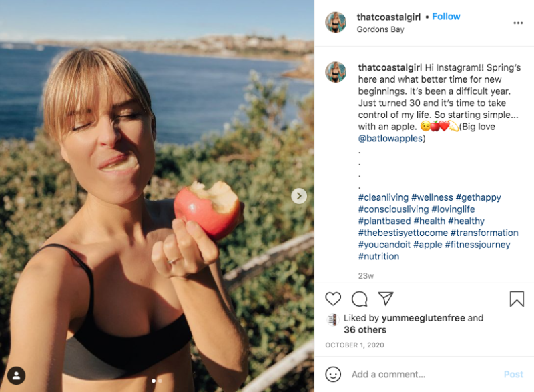Like the post with the heart icon
This screenshot has width=534, height=392.
[333, 299]
